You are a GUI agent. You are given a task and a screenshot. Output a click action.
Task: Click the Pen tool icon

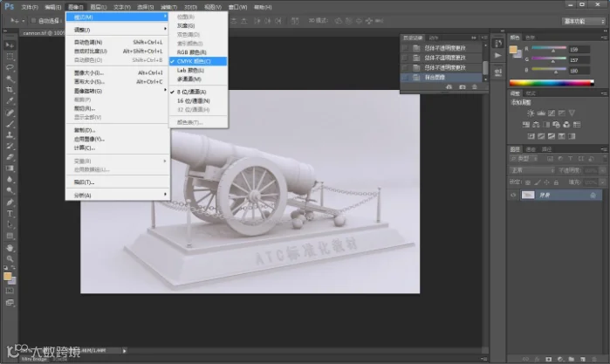(10, 202)
